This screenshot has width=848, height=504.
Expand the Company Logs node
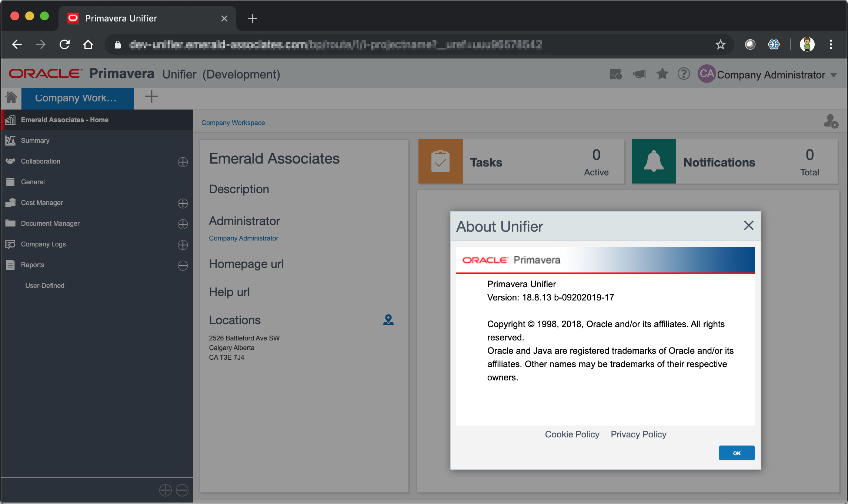183,245
